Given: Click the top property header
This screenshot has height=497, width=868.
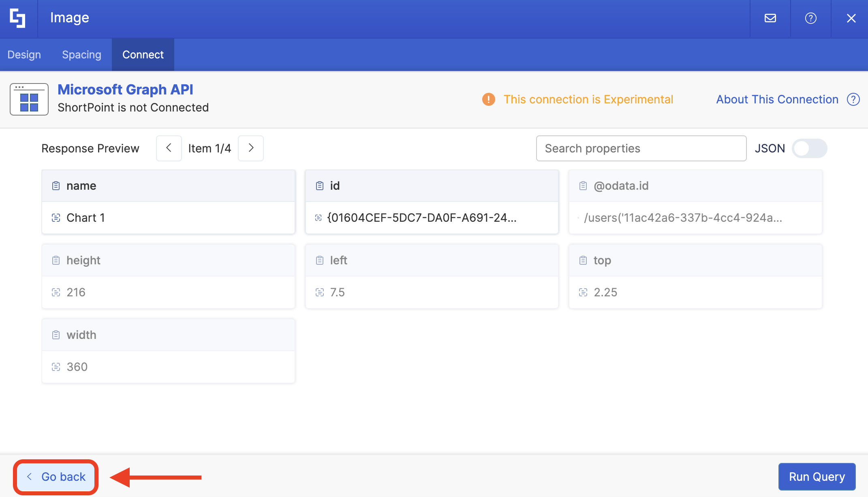Looking at the screenshot, I should [x=695, y=260].
